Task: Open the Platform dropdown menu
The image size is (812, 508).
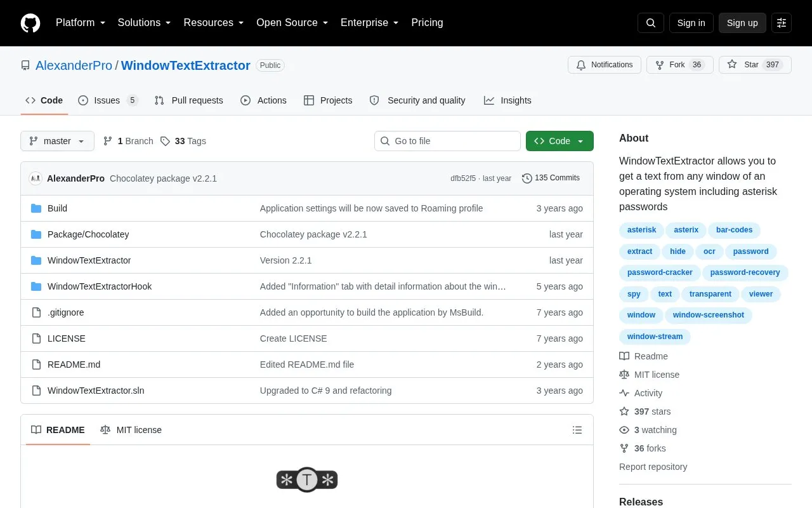Action: 81,23
